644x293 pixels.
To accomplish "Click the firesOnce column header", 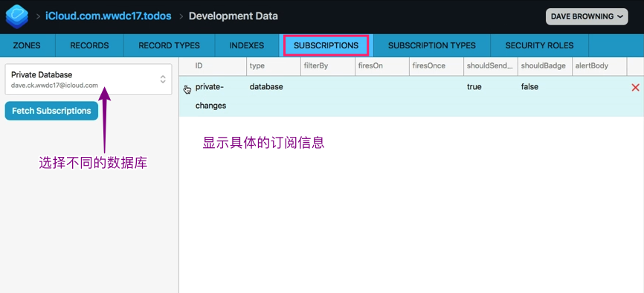I will pos(437,65).
